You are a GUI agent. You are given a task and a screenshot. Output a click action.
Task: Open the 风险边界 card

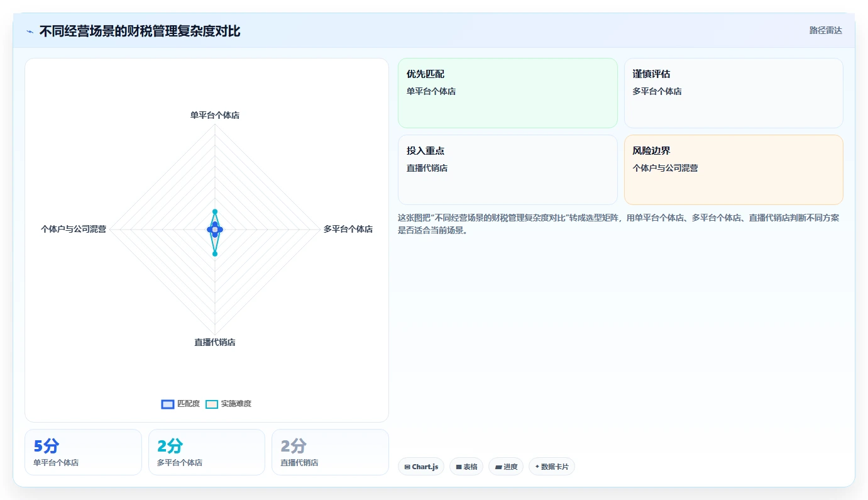733,170
